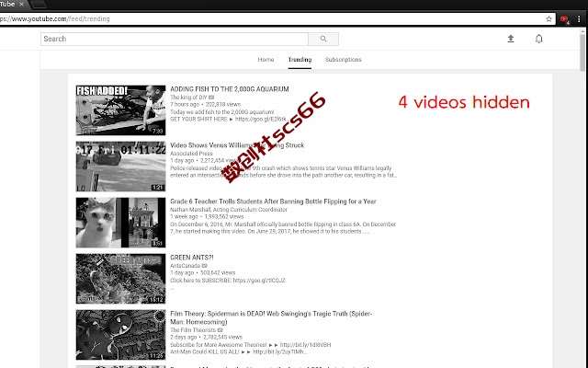Screen dimensions: 588x368
Task: Open Film Theory: Spiderman is DEAD! title
Action: [x=271, y=317]
